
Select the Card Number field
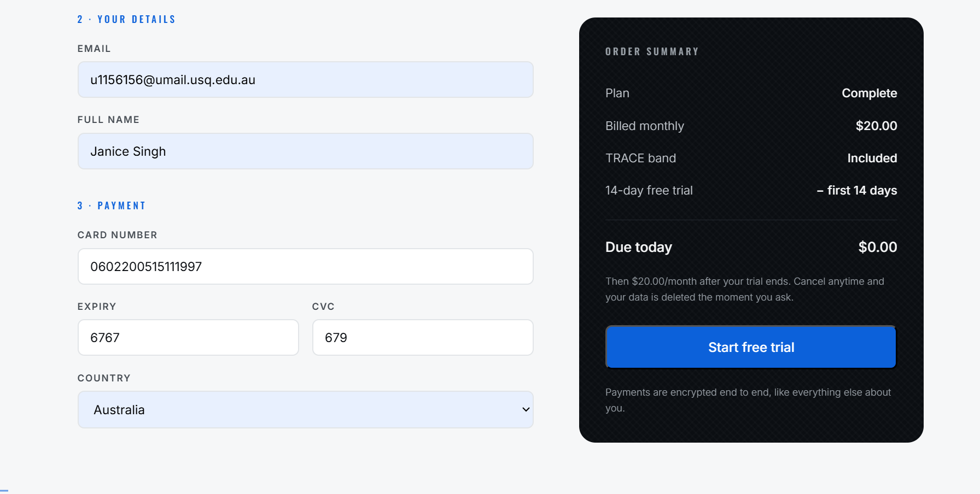(305, 267)
